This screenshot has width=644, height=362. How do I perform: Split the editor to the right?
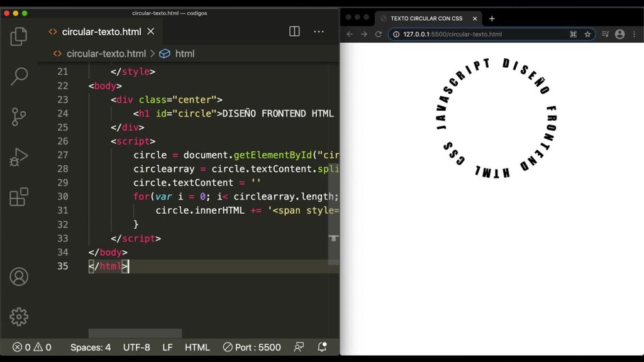[294, 31]
